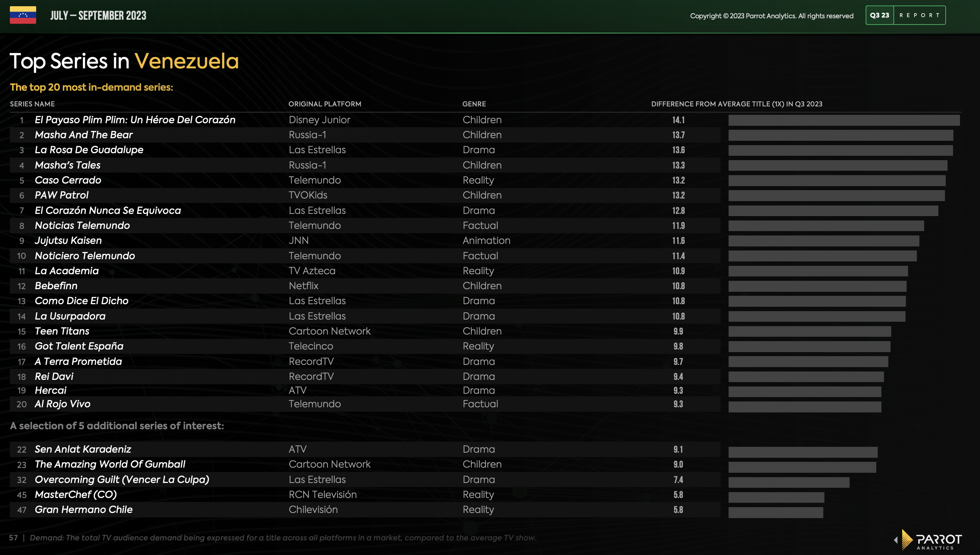The image size is (980, 555).
Task: Click 'Teen Titans' series name
Action: coord(62,331)
